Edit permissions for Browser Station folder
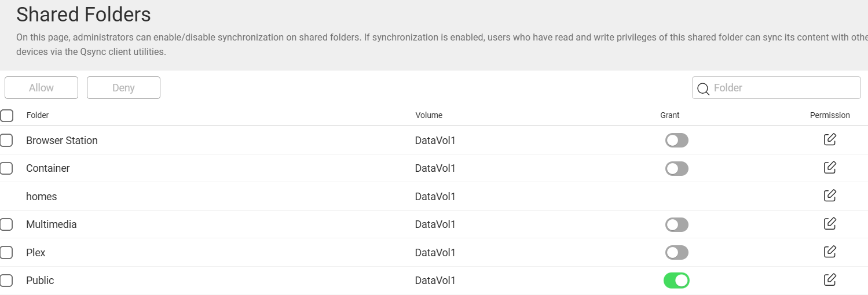The image size is (868, 295). (x=830, y=139)
